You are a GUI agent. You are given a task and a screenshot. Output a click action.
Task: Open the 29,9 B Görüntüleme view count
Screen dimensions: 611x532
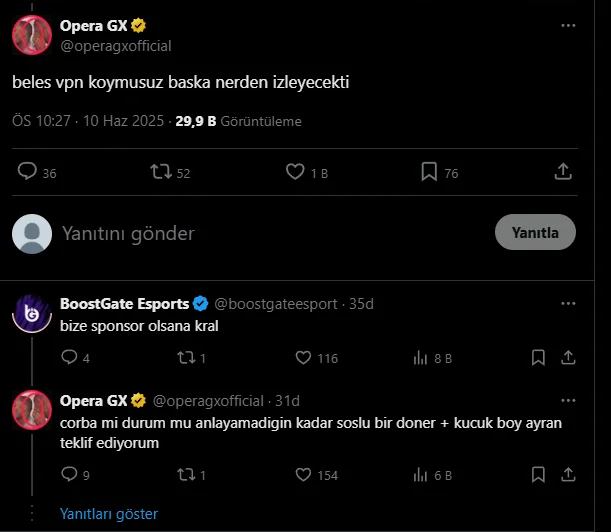tap(238, 121)
